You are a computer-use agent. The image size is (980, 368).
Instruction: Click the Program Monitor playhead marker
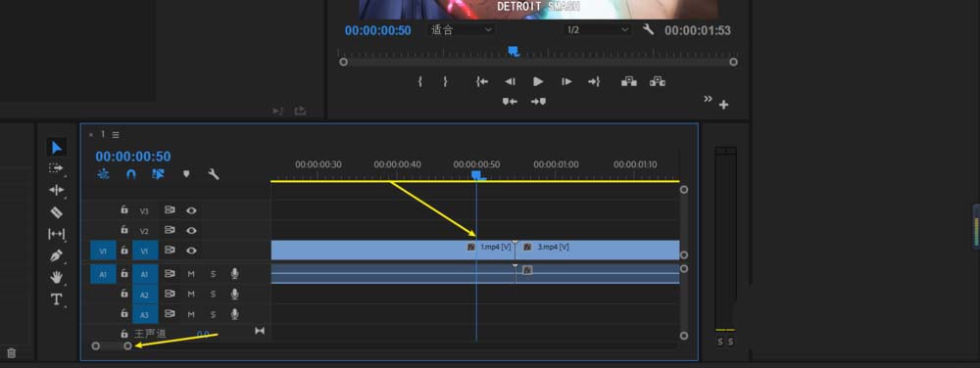click(514, 51)
